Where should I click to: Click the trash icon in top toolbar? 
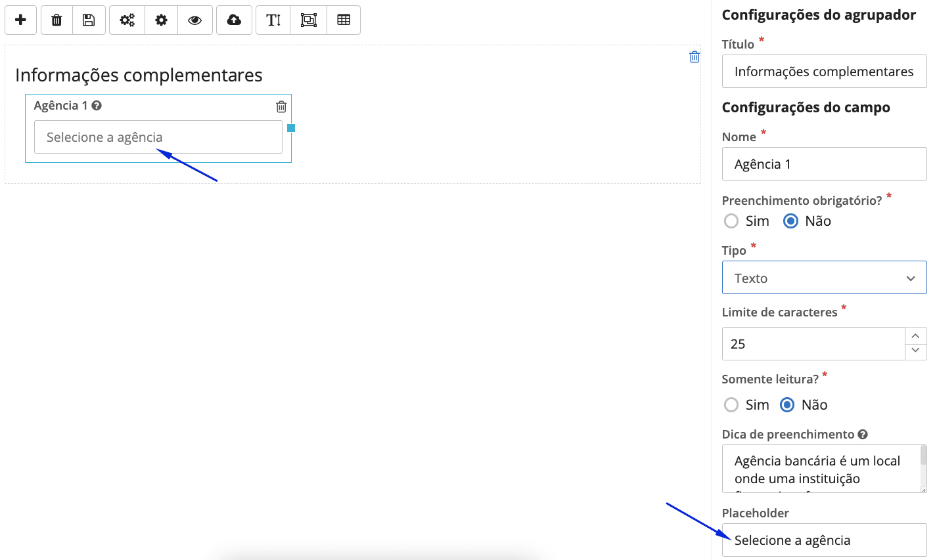tap(57, 20)
